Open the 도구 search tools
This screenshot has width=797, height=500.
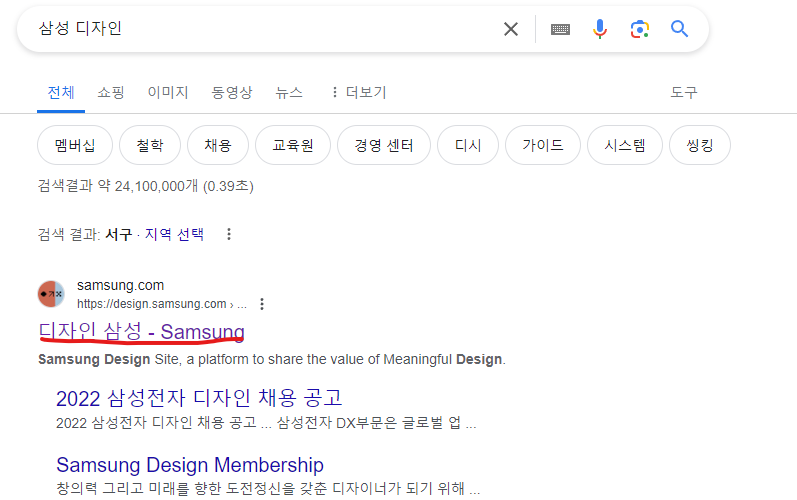[684, 92]
